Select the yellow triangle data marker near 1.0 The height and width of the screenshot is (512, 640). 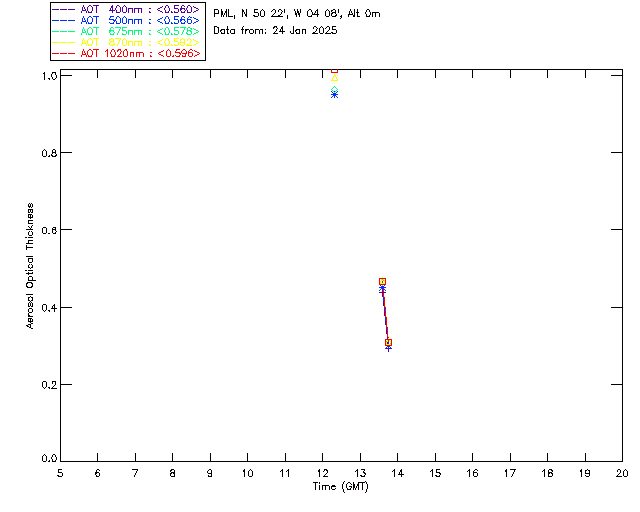point(335,78)
